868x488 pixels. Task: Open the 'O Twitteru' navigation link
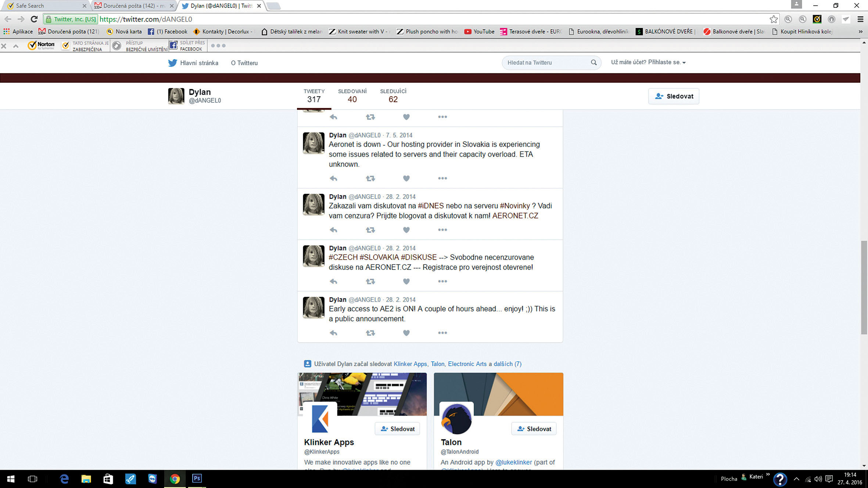click(244, 63)
